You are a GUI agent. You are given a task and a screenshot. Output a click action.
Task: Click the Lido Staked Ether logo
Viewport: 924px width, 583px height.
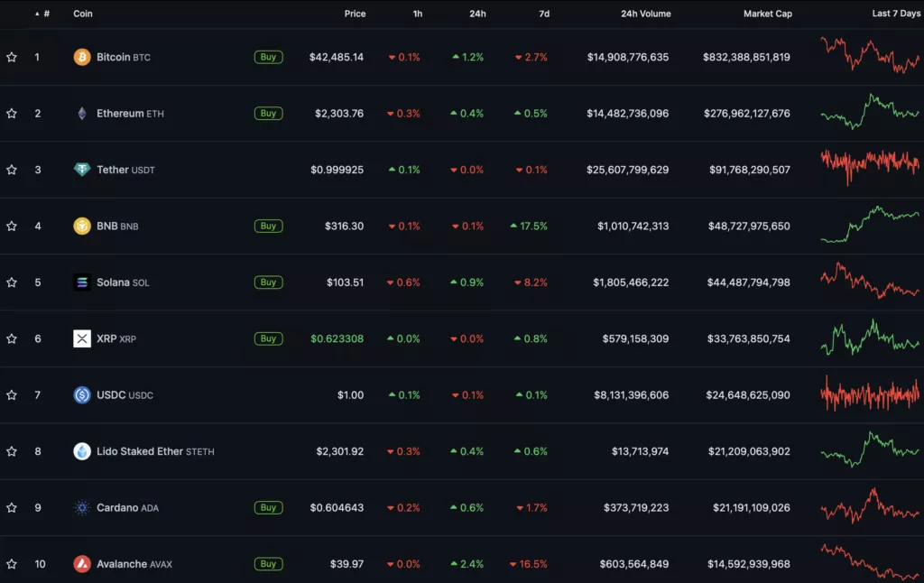(x=82, y=451)
